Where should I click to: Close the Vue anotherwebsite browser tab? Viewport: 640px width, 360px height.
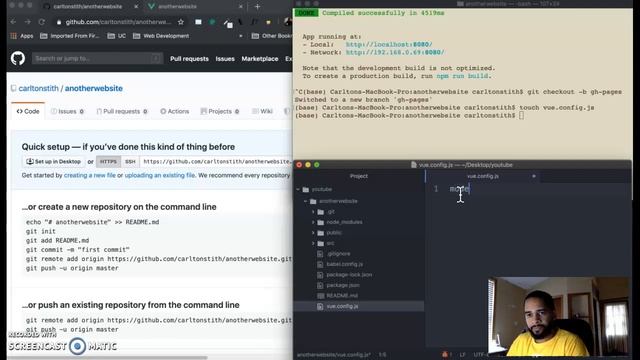pos(241,7)
